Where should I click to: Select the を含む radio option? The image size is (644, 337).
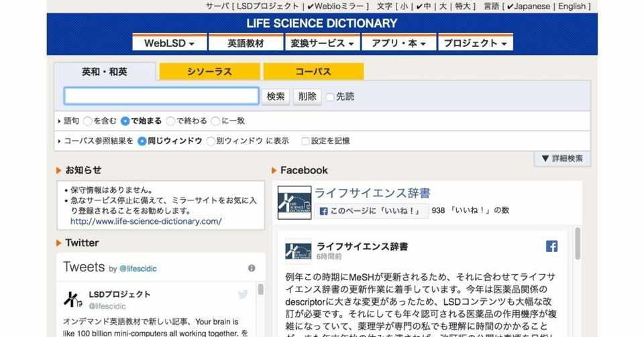[87, 121]
